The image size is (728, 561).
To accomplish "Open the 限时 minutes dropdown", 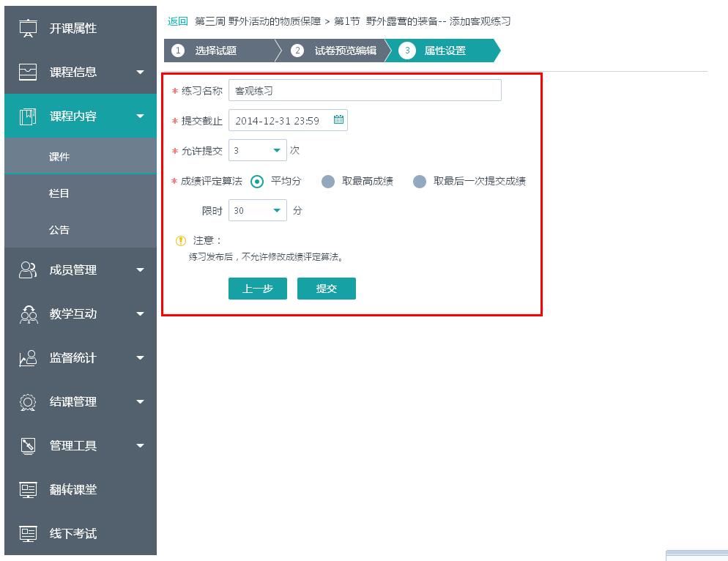I will click(x=257, y=211).
